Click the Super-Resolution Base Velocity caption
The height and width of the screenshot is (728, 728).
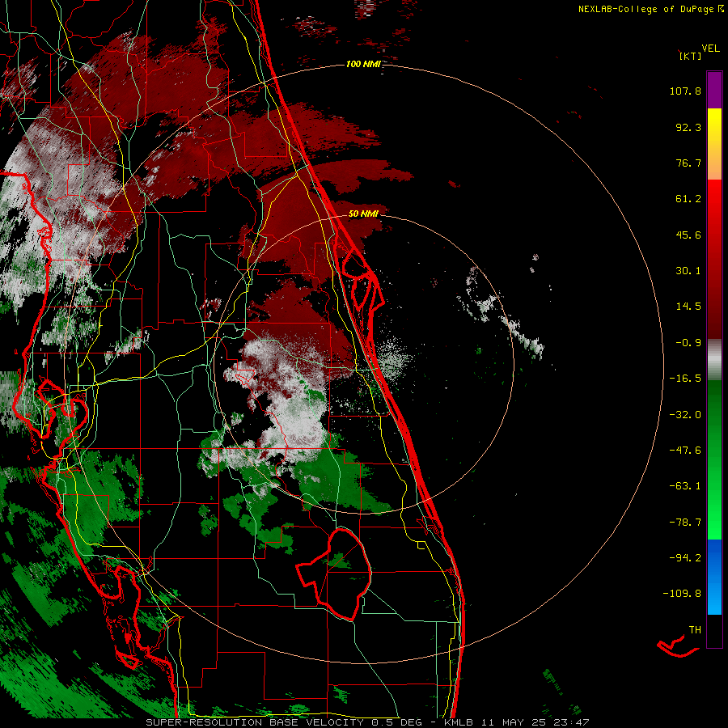pos(368,722)
